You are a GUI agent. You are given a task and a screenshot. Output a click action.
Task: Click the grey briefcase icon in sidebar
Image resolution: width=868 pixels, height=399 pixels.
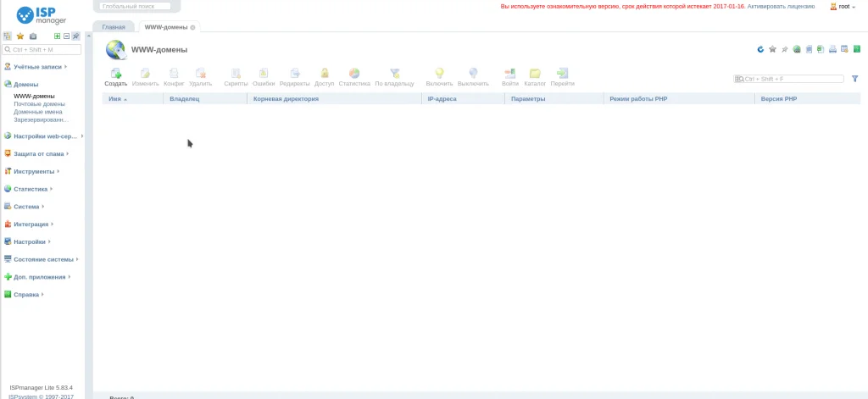tap(33, 36)
